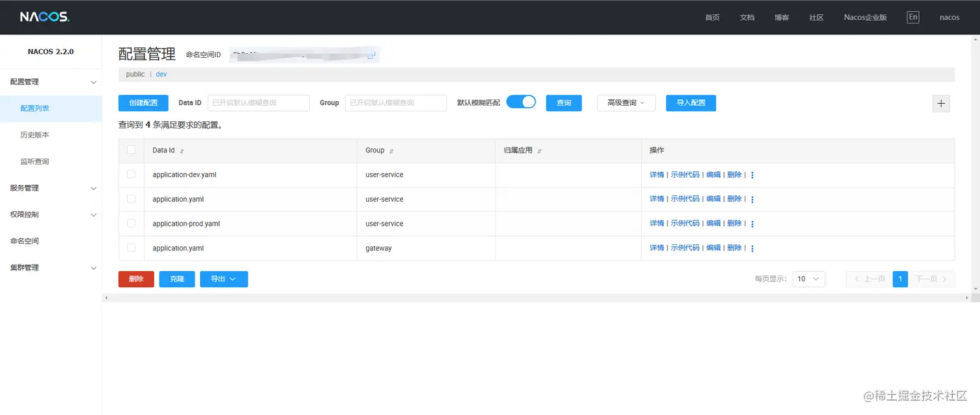Open 社区 in top navigation
This screenshot has width=980, height=415.
[816, 18]
